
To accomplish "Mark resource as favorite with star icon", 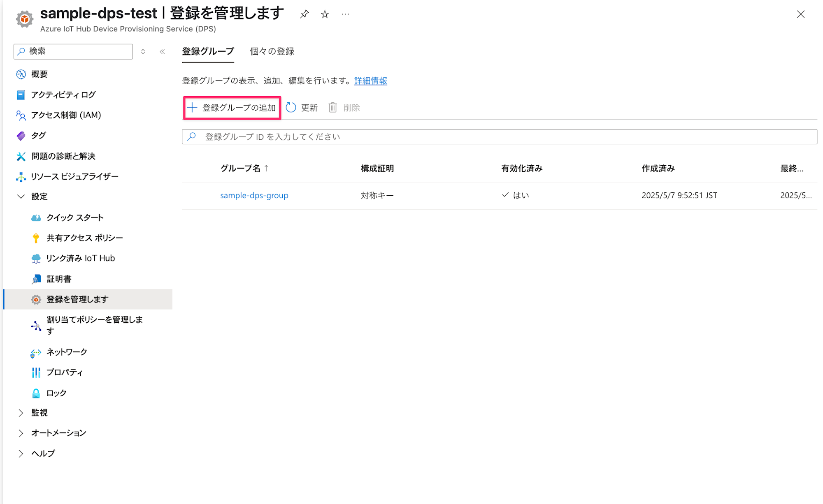I will click(x=325, y=14).
